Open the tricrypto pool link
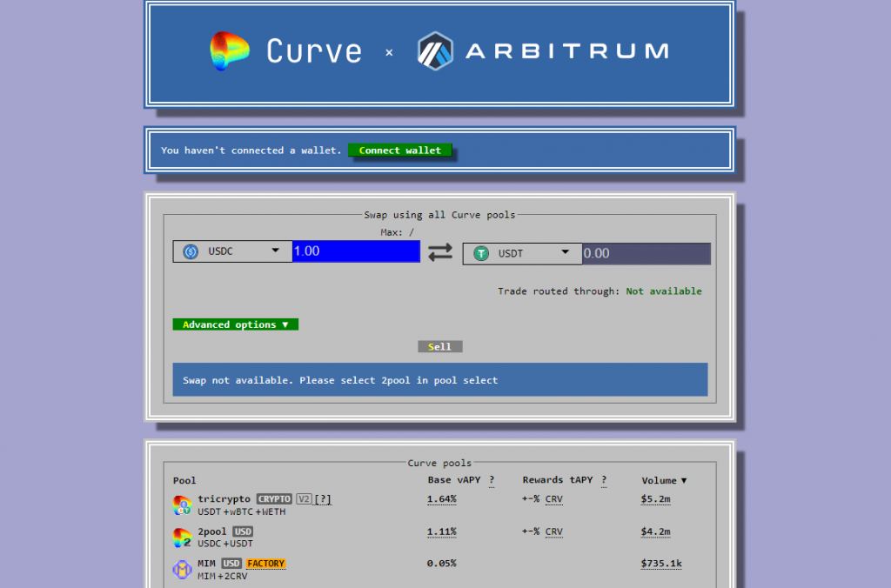The height and width of the screenshot is (588, 891). click(x=224, y=498)
